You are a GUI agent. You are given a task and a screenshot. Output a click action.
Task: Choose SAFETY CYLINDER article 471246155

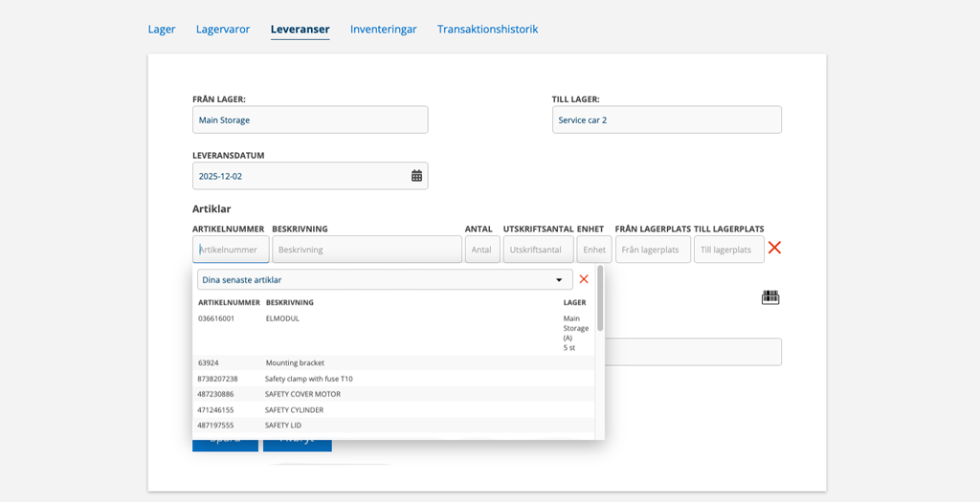point(294,410)
